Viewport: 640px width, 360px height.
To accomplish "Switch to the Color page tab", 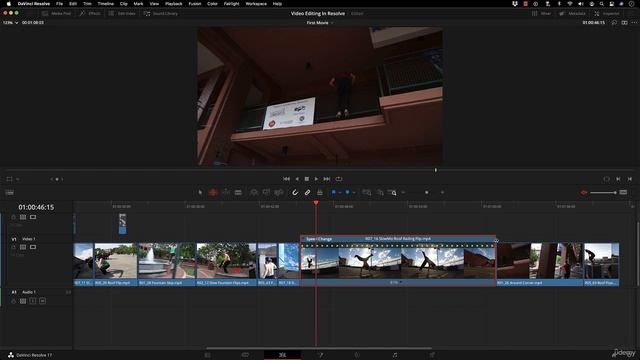I will (357, 355).
